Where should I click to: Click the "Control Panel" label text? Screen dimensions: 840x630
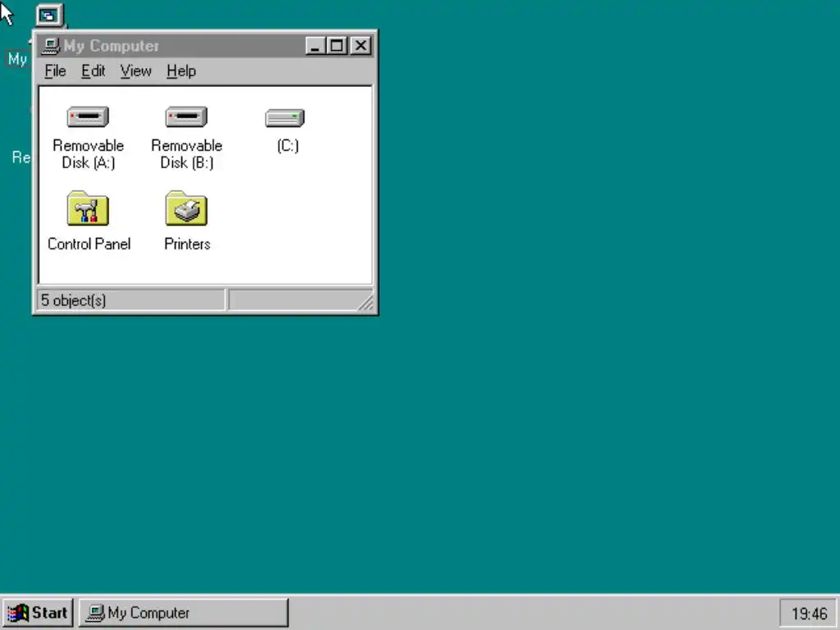(x=89, y=244)
